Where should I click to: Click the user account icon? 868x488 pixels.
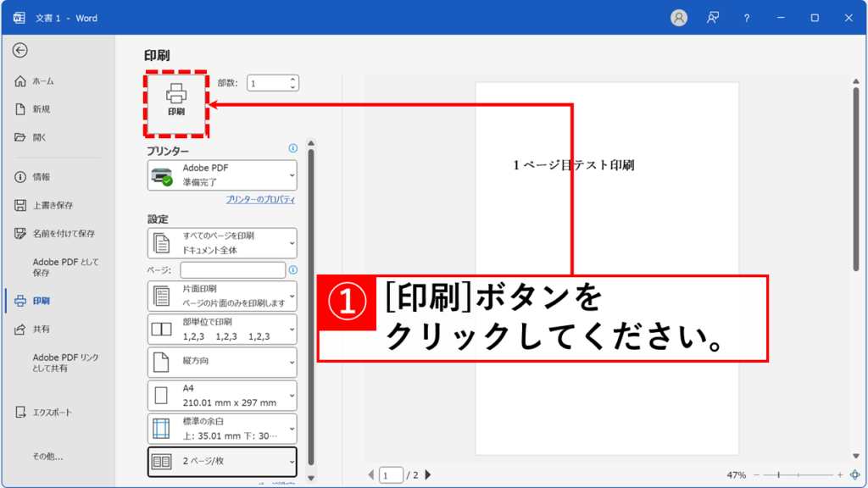pos(679,18)
